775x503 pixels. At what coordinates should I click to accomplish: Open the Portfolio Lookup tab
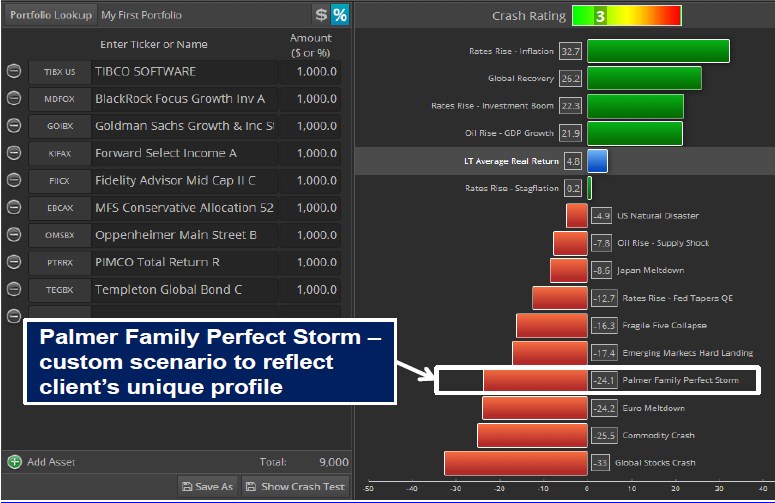pyautogui.click(x=49, y=15)
